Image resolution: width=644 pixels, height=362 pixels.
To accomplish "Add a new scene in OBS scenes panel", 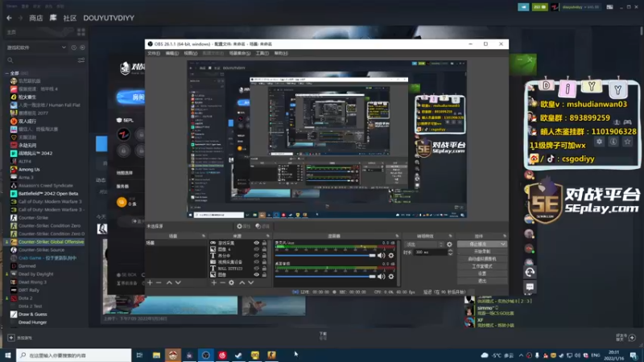I will pyautogui.click(x=150, y=283).
